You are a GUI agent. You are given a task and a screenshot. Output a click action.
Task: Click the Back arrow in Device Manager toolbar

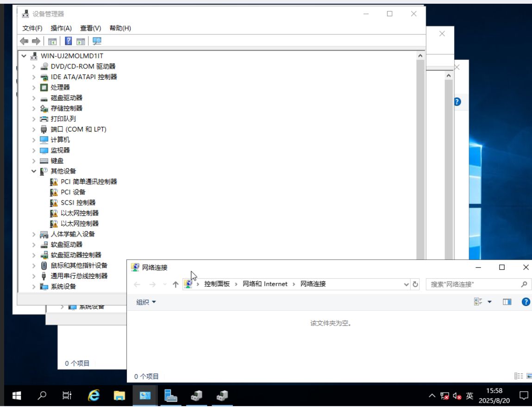(24, 41)
